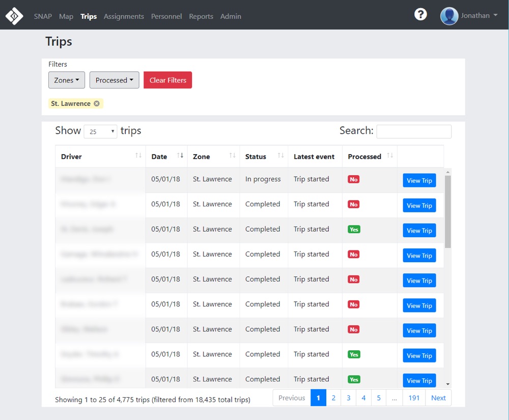509x420 pixels.
Task: Open the show 25 trips selector
Action: click(x=100, y=131)
